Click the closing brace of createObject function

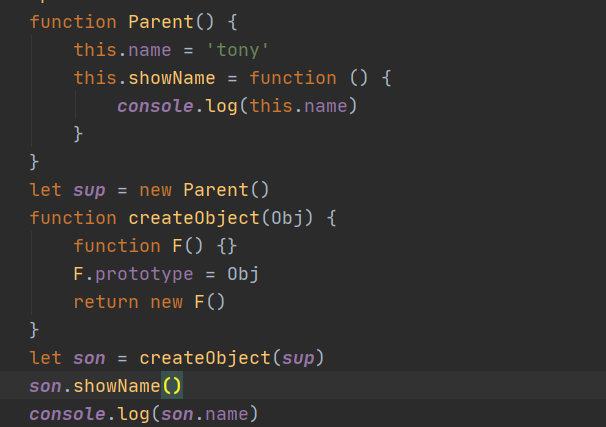(x=34, y=330)
